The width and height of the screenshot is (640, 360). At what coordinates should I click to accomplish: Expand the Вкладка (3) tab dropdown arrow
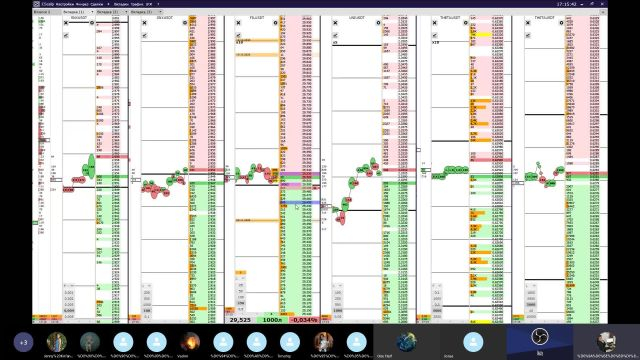160,12
